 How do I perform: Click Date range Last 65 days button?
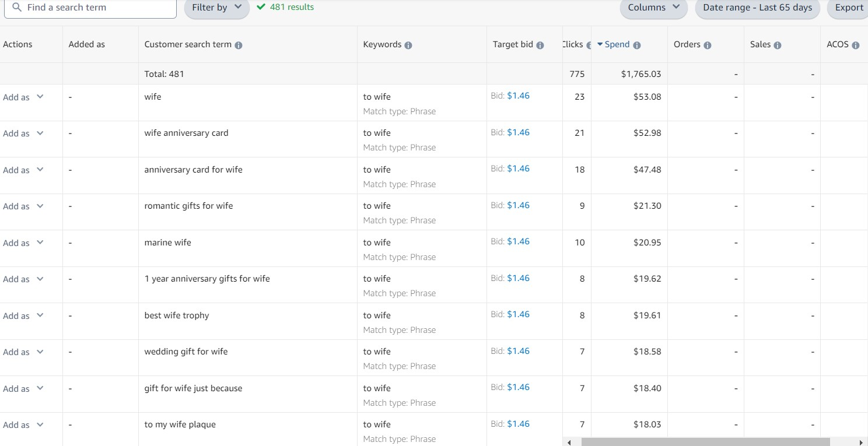757,8
